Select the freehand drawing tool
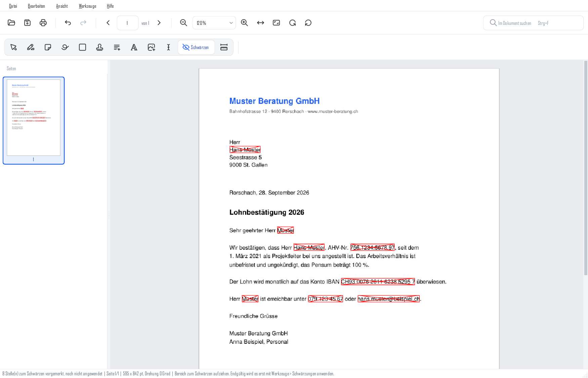Screen dimensions: 588x378 (65, 47)
